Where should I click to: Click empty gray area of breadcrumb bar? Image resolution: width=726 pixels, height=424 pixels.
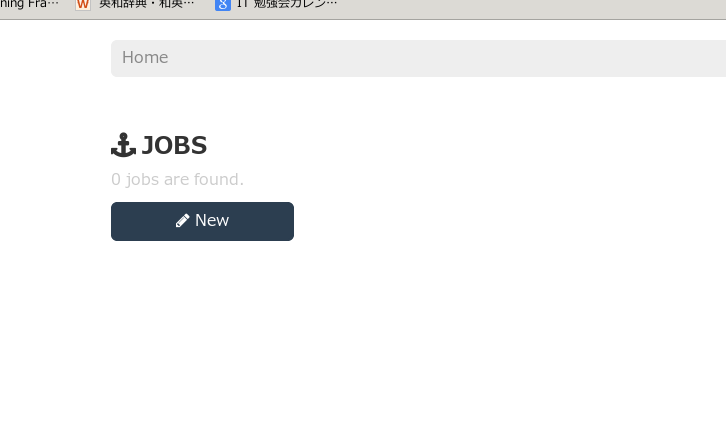point(444,58)
